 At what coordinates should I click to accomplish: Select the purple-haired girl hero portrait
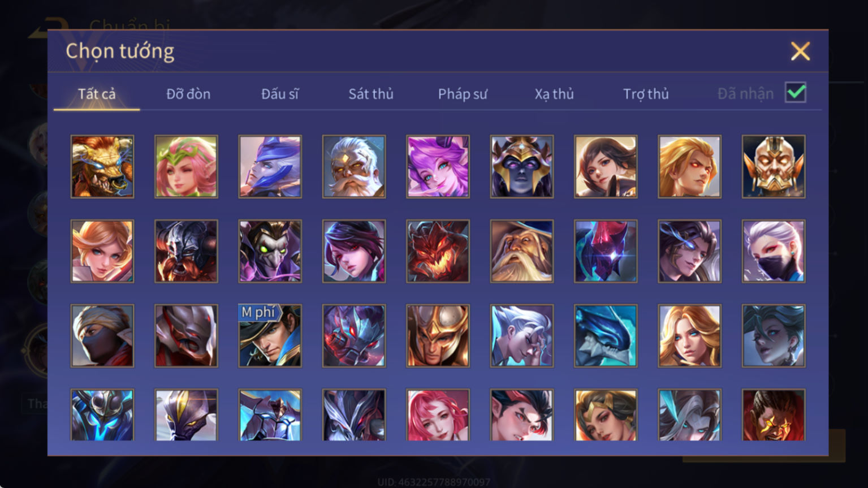click(438, 166)
